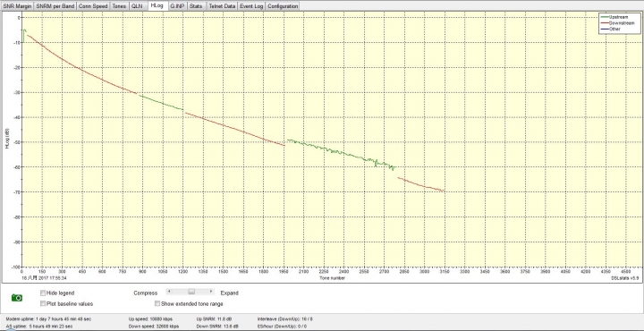Click the Tone number axis label
Viewport: 644px width, 331px height.
[x=332, y=278]
